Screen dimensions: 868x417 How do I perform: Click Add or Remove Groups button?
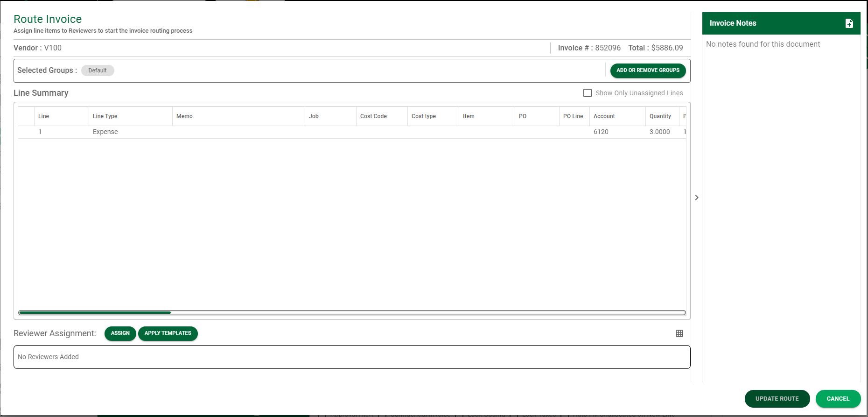click(x=648, y=71)
